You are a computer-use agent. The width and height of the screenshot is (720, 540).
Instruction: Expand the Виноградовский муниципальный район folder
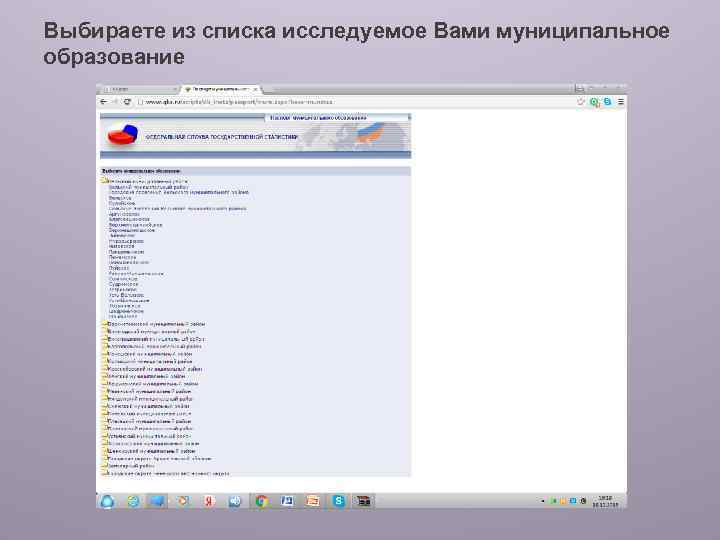tap(104, 338)
